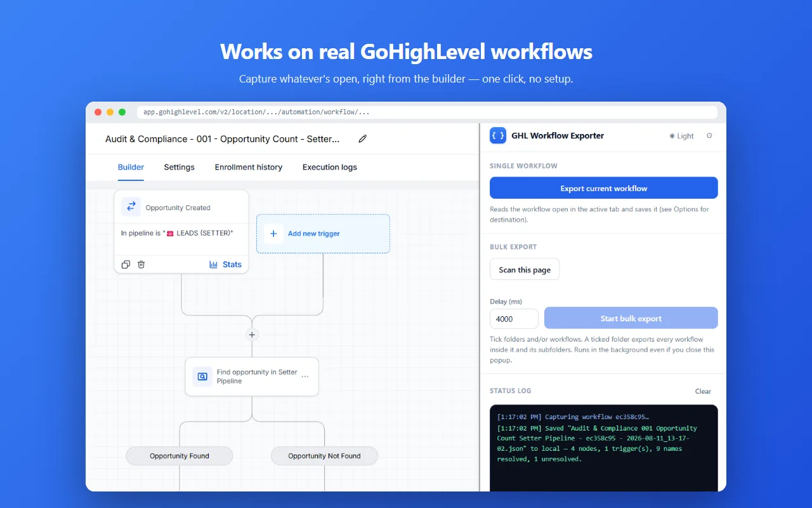The width and height of the screenshot is (812, 508).
Task: Click the pencil icon beside the workflow name
Action: pos(363,138)
